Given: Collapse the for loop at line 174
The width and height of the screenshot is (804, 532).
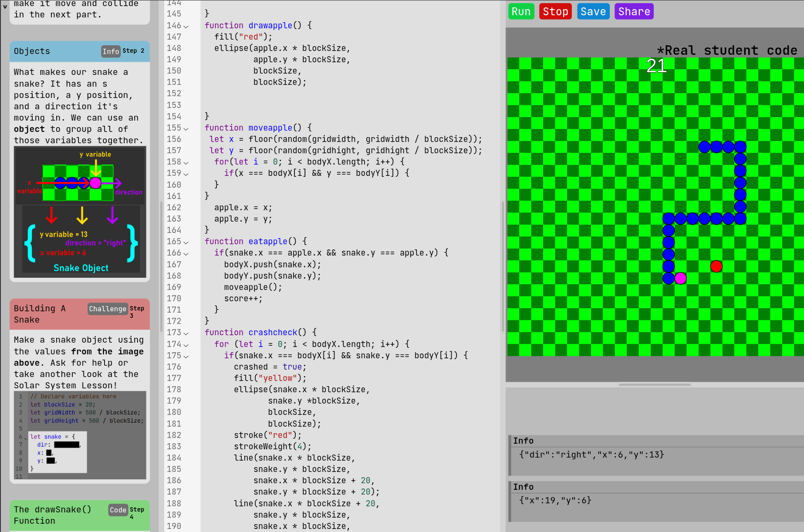Looking at the screenshot, I should [x=186, y=344].
